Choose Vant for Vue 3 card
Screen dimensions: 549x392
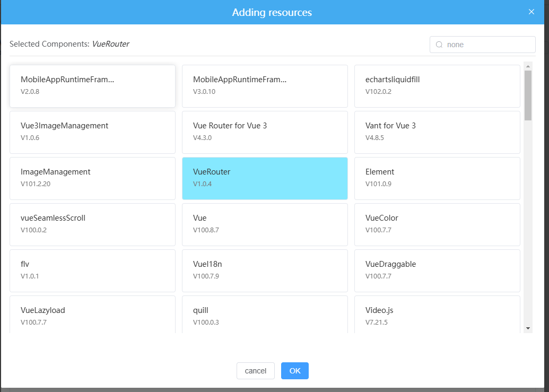pos(437,132)
